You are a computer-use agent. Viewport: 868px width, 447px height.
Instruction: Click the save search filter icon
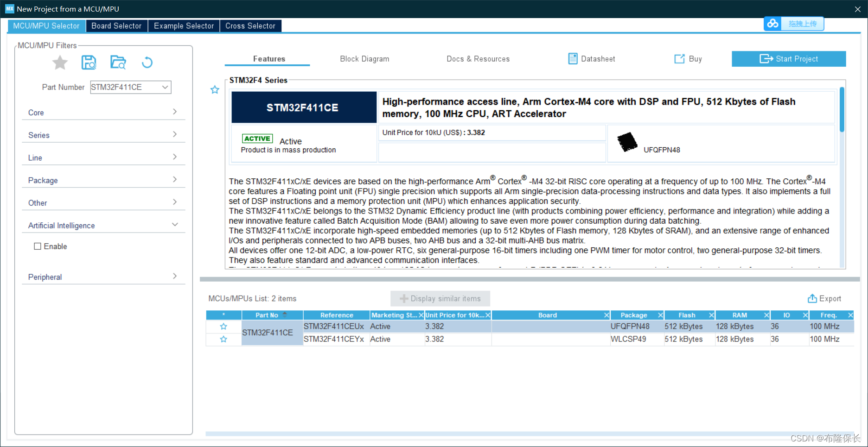click(x=89, y=63)
